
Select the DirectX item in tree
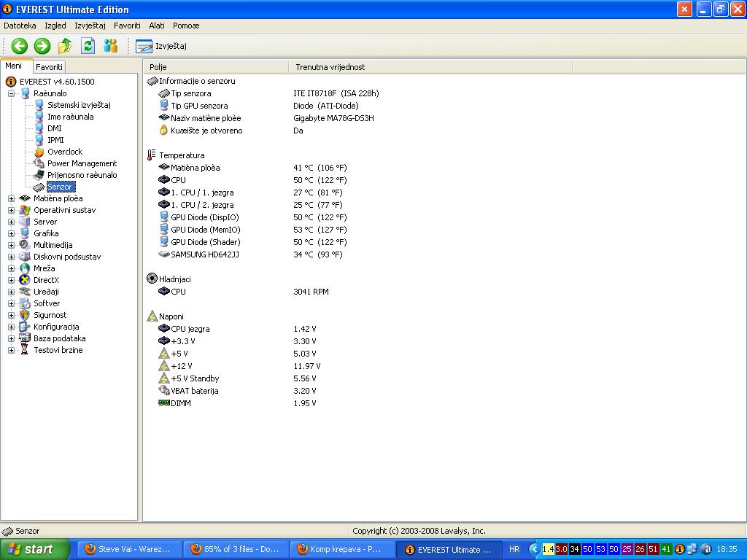point(46,280)
